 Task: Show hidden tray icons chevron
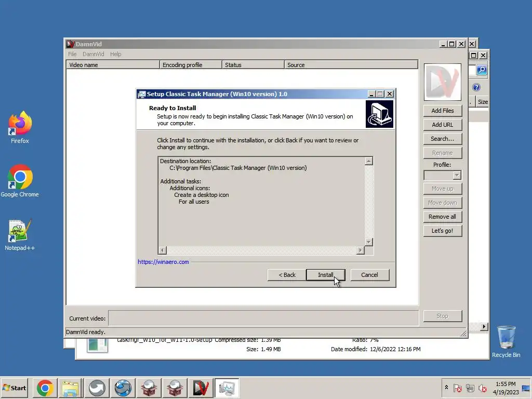446,388
